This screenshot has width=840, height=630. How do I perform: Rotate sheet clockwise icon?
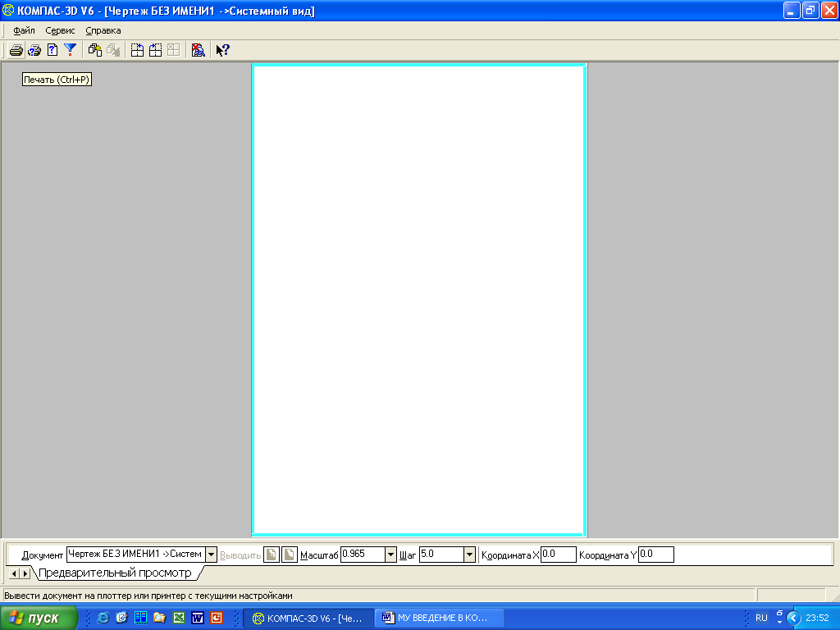[155, 50]
